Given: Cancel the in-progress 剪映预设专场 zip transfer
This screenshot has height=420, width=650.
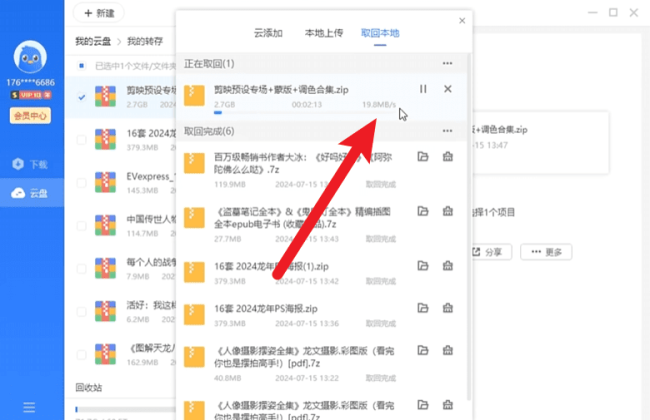Looking at the screenshot, I should (x=447, y=89).
